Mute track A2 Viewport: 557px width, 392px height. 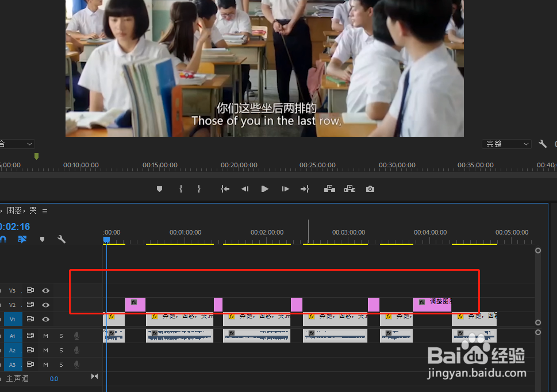45,350
